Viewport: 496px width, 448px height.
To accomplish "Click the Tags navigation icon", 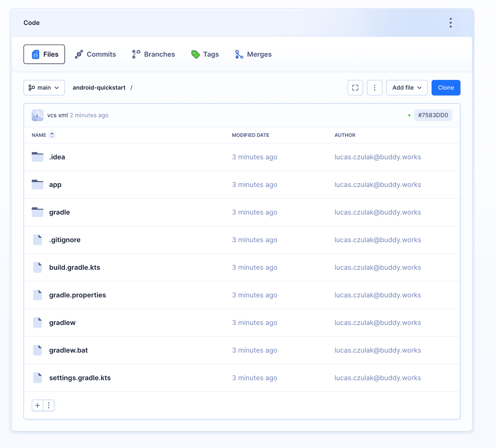I will [195, 54].
